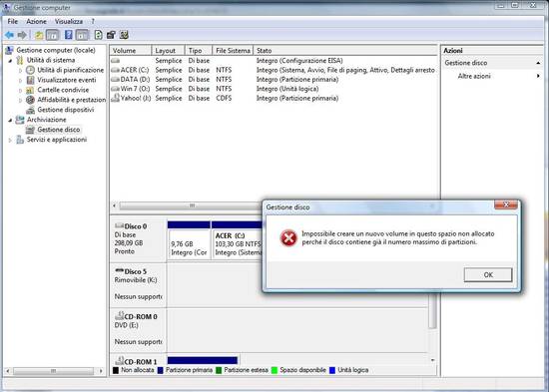The width and height of the screenshot is (549, 392).
Task: Click the volume list horizontal scrollbar thumb
Action: (x=191, y=205)
